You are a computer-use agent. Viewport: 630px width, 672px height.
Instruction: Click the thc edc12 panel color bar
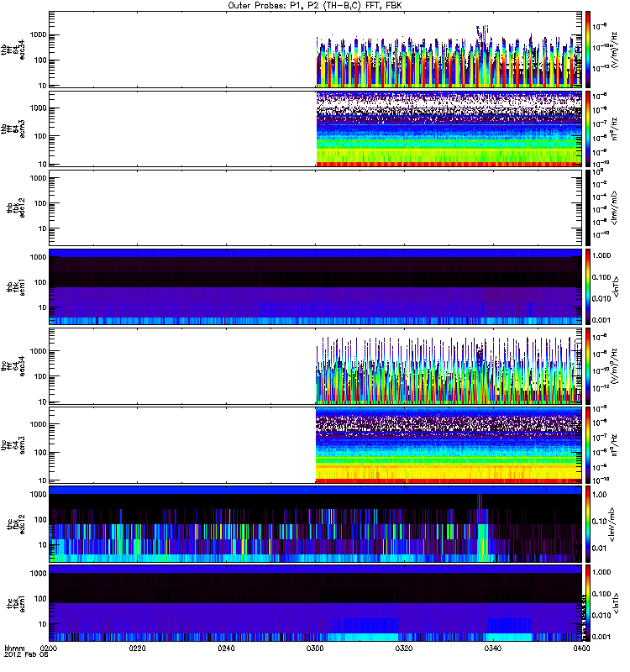(588, 524)
